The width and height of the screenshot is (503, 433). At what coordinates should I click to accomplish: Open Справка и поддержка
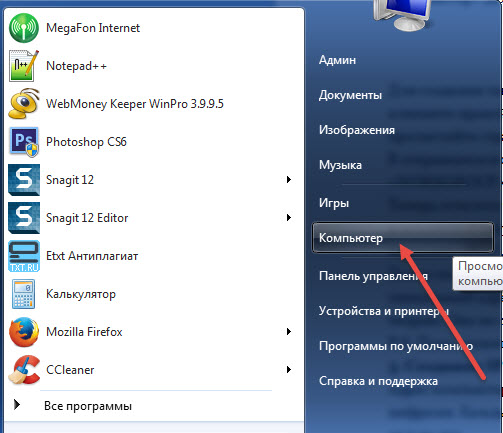tap(378, 381)
